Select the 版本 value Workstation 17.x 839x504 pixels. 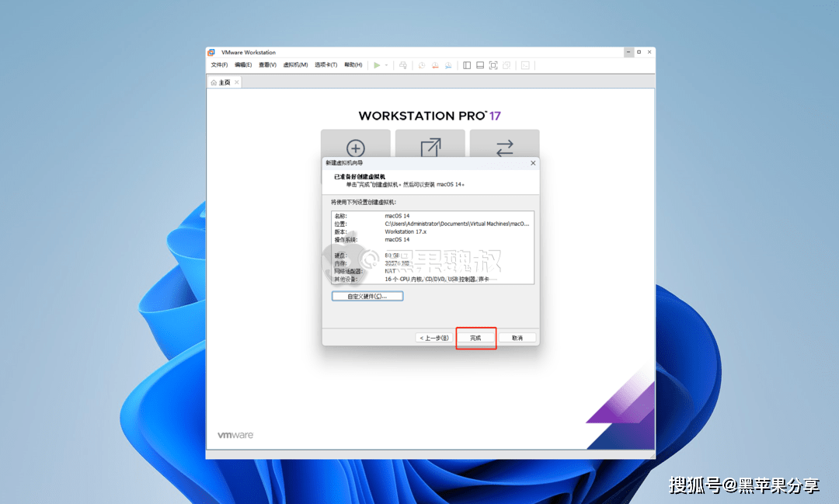pyautogui.click(x=406, y=231)
